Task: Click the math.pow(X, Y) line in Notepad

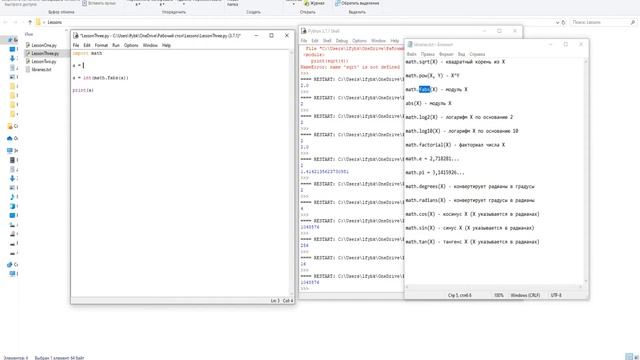Action: pos(432,76)
